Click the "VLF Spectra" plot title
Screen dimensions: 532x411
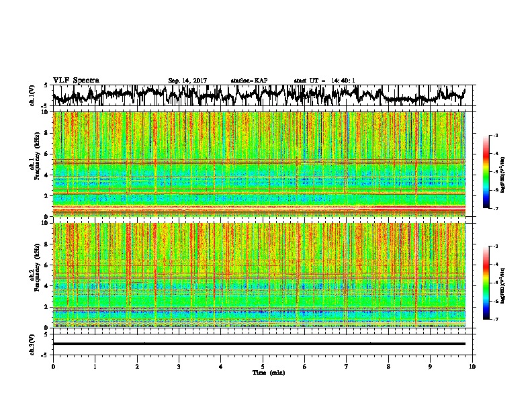(76, 81)
